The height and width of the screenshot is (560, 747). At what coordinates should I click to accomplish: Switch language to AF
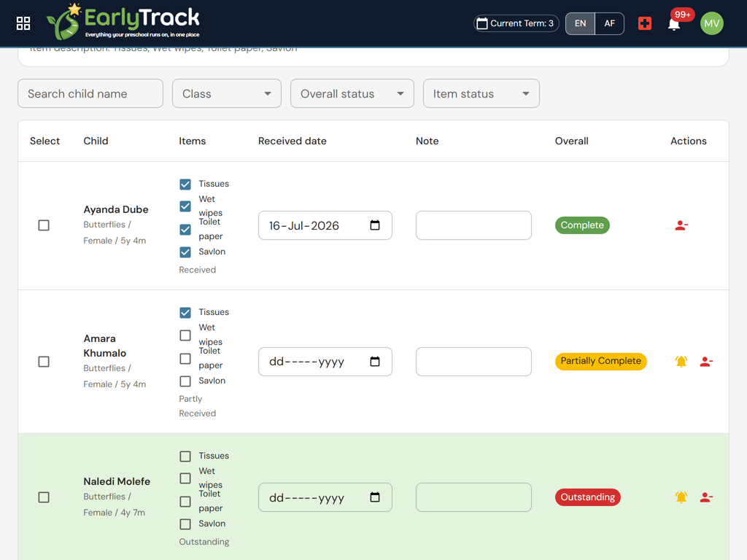[609, 23]
